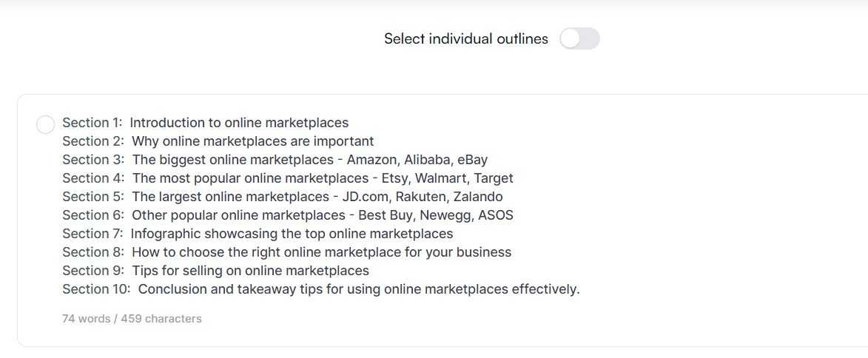Viewport: 868px width, 358px height.
Task: Click the text JD.com, Rakuten, Zalando
Action: pyautogui.click(x=423, y=197)
